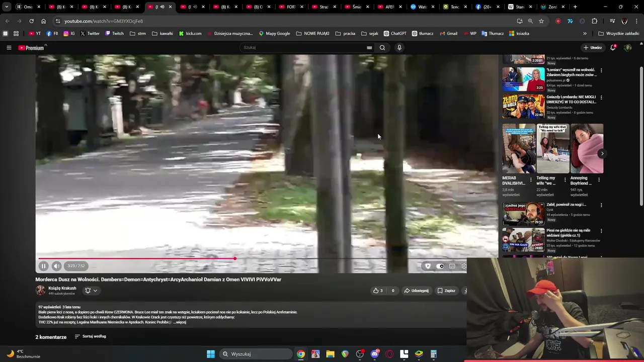Open the YouTube account avatar menu

[627, 48]
